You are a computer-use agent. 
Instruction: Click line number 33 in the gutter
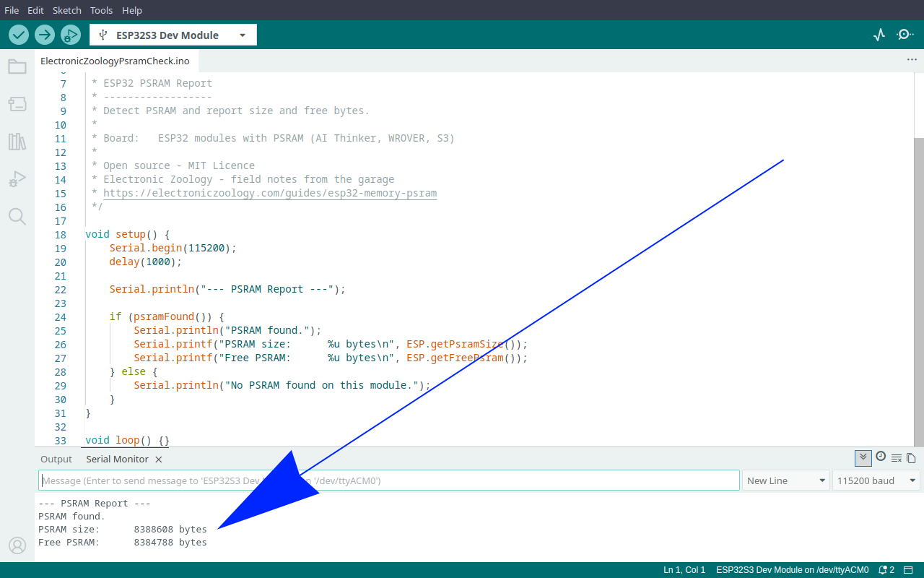pyautogui.click(x=60, y=441)
